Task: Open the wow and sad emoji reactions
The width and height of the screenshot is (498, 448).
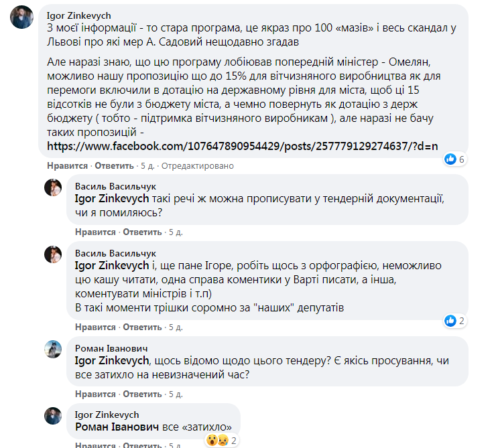Action: coord(215,441)
